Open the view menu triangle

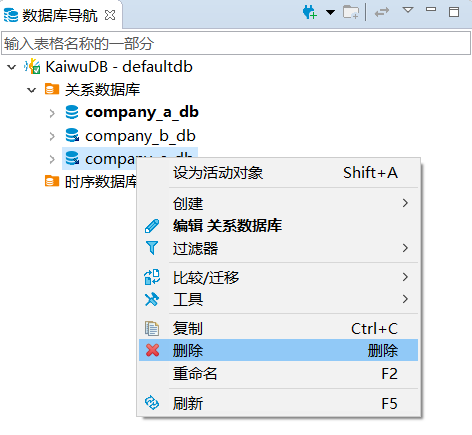point(408,10)
